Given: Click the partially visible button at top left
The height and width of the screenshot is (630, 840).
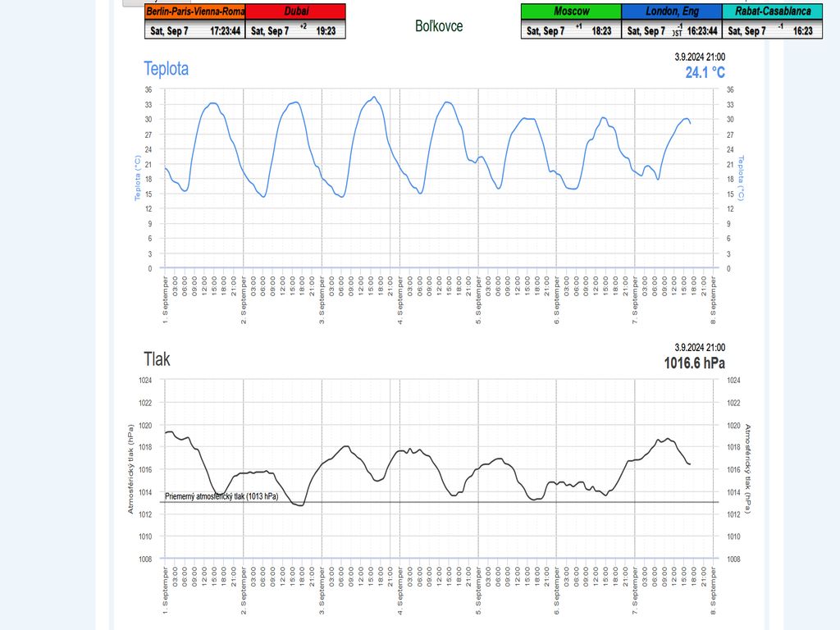Looking at the screenshot, I should click(x=156, y=2).
